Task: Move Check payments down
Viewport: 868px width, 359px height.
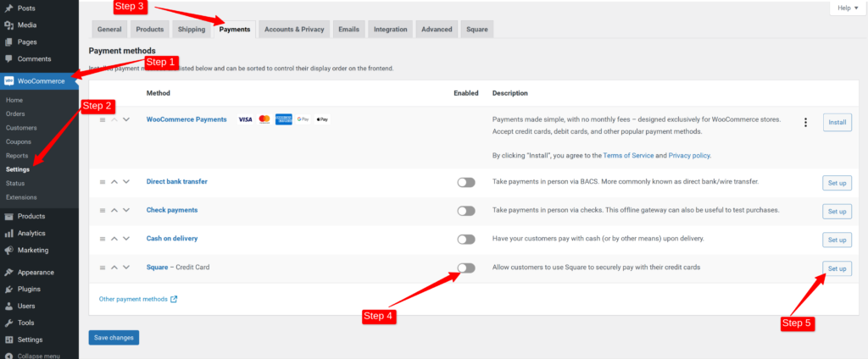Action: (126, 211)
